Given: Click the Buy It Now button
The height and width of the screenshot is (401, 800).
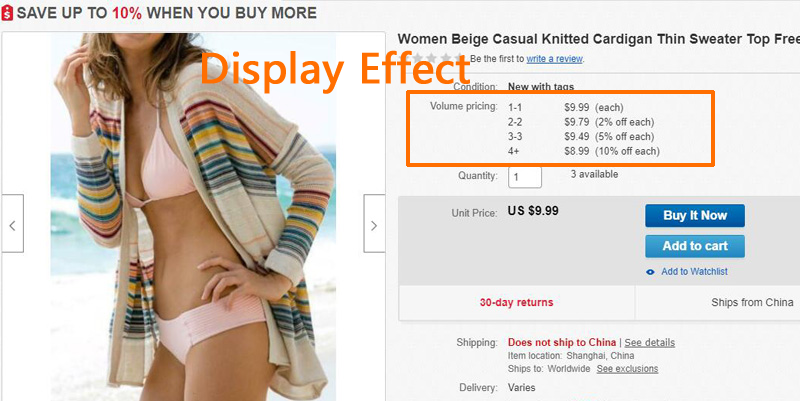Looking at the screenshot, I should pos(694,215).
